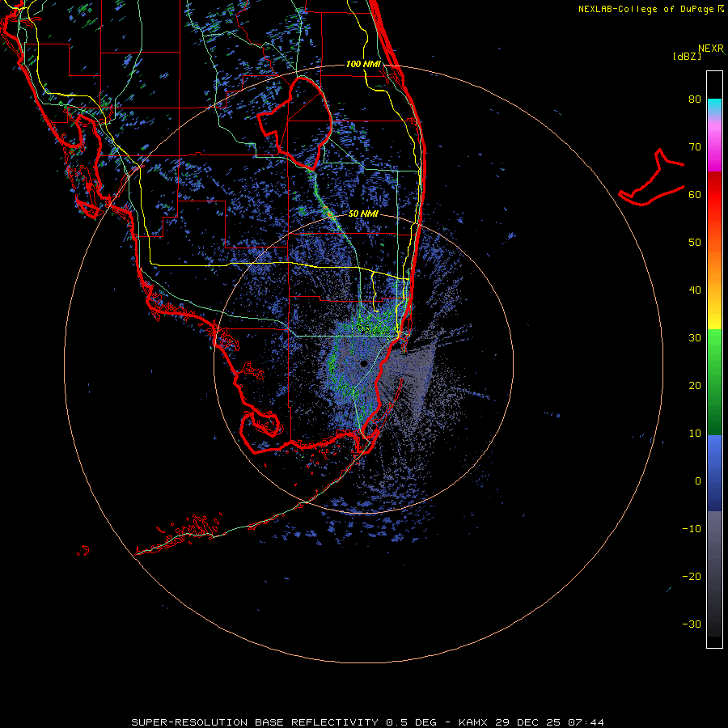728x728 pixels.
Task: Click the 07:44 timestamp
Action: [x=587, y=722]
